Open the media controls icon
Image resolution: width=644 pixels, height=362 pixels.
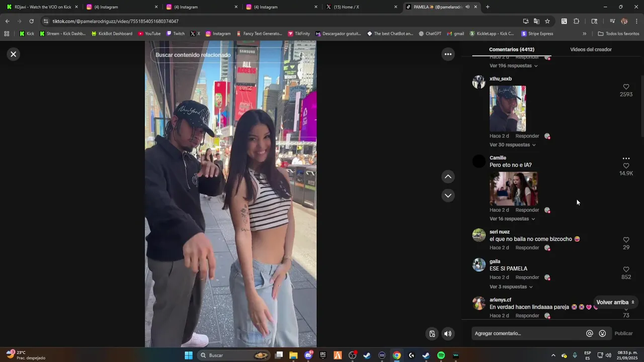click(x=612, y=21)
